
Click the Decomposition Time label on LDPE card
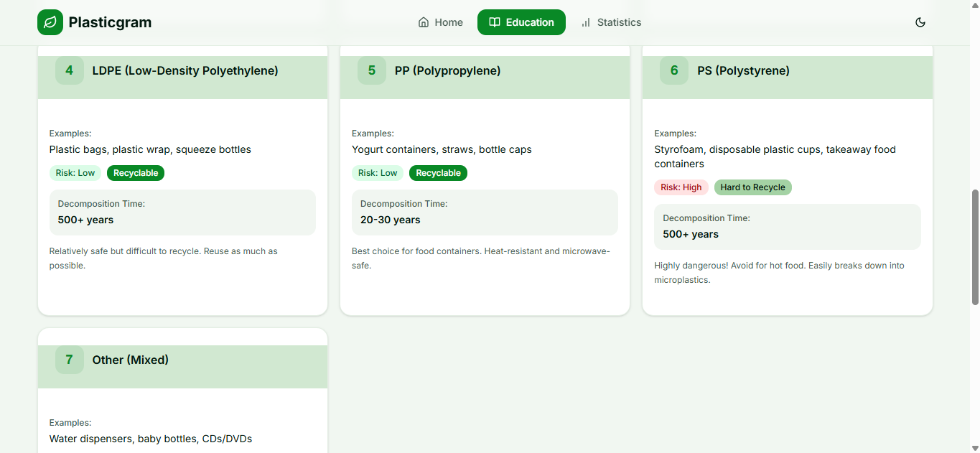(101, 204)
